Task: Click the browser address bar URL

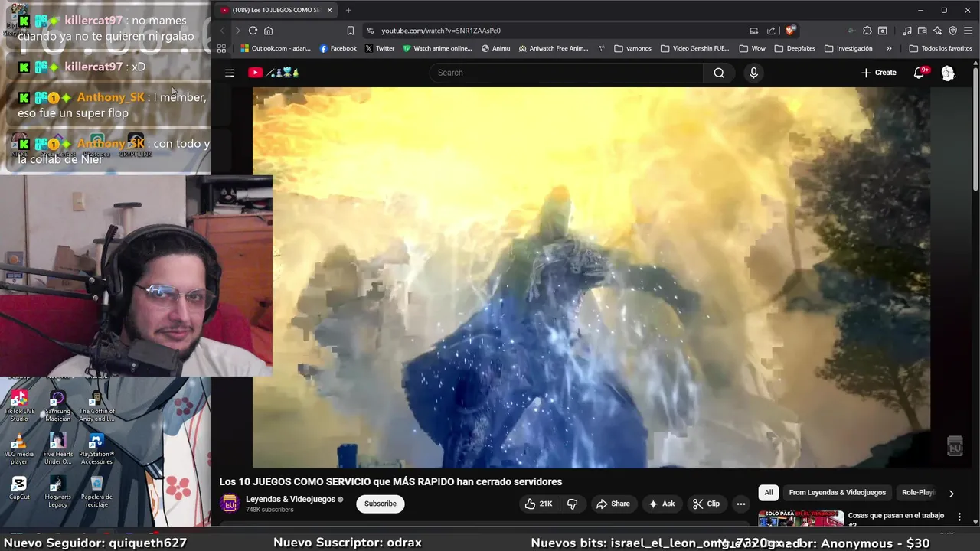Action: (441, 31)
